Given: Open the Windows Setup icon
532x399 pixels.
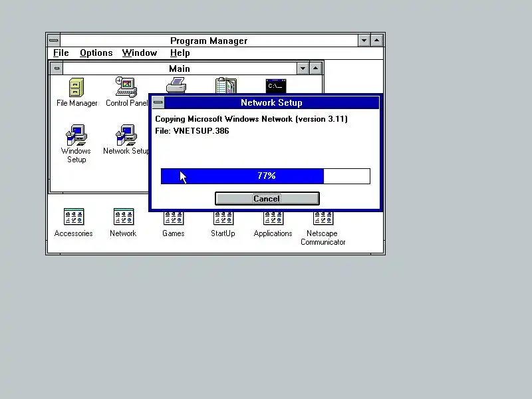Looking at the screenshot, I should (76, 144).
